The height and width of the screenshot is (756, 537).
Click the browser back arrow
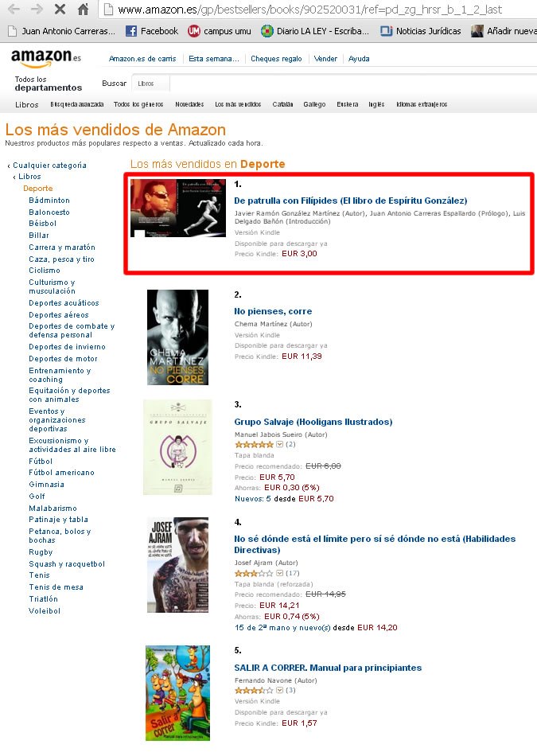tap(14, 9)
